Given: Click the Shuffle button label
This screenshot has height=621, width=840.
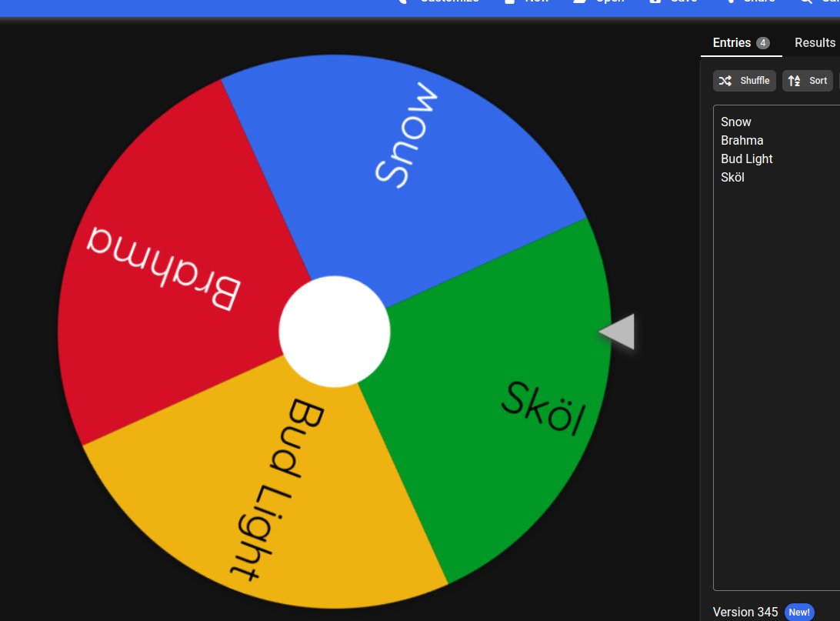Looking at the screenshot, I should coord(755,80).
